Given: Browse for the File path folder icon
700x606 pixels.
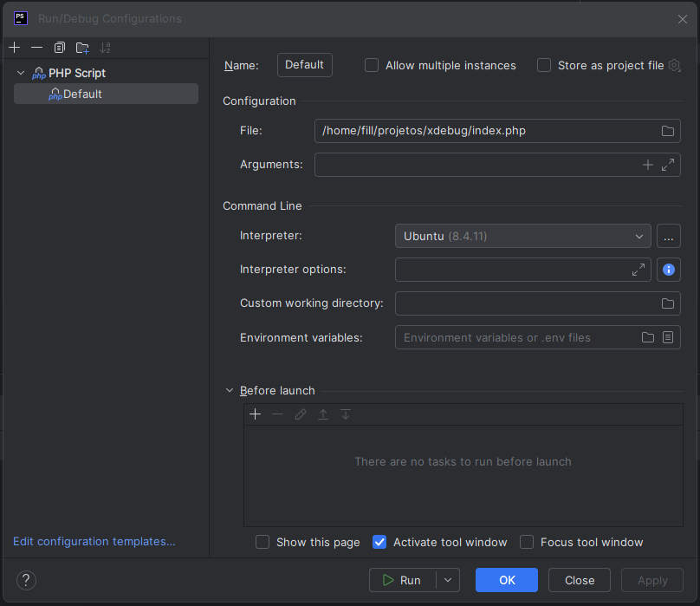Looking at the screenshot, I should [667, 131].
